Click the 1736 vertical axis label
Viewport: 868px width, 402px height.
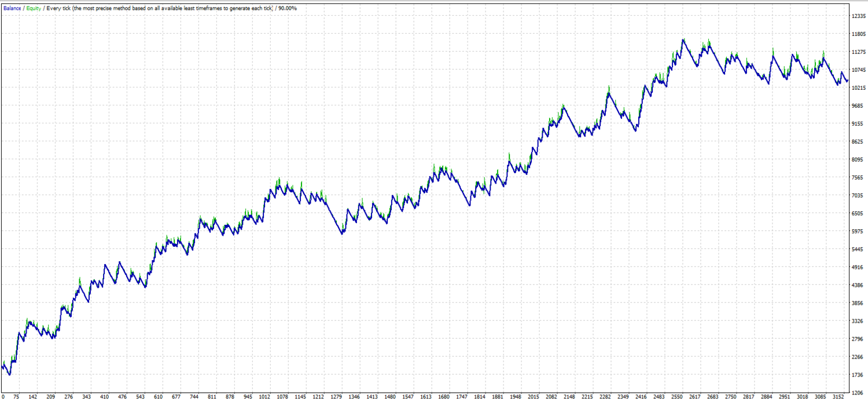(859, 375)
